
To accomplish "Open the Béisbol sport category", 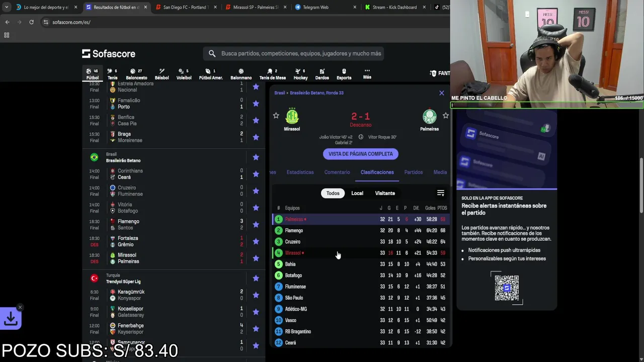I will click(162, 74).
